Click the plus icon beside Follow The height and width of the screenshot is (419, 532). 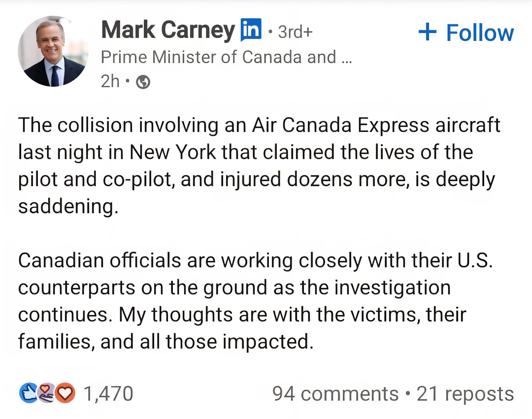(427, 32)
